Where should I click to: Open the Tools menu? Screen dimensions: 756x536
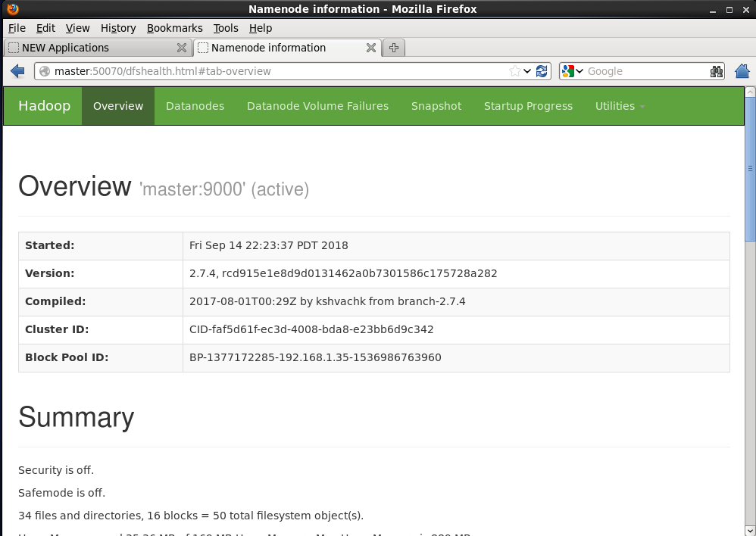click(x=226, y=28)
